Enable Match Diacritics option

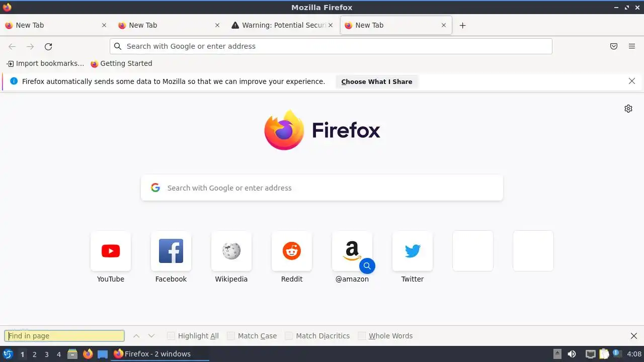[x=289, y=336]
